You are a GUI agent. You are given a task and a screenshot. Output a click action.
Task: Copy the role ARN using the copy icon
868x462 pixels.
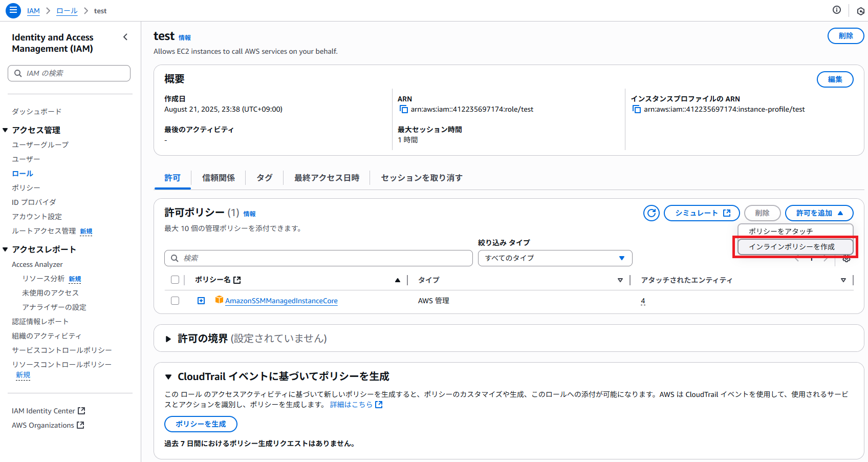pyautogui.click(x=403, y=109)
